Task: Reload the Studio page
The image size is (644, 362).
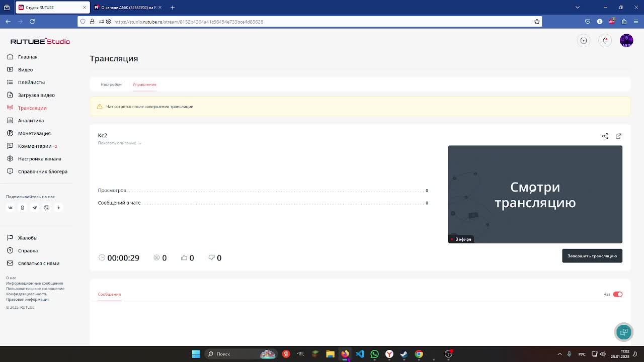Action: 32,22
